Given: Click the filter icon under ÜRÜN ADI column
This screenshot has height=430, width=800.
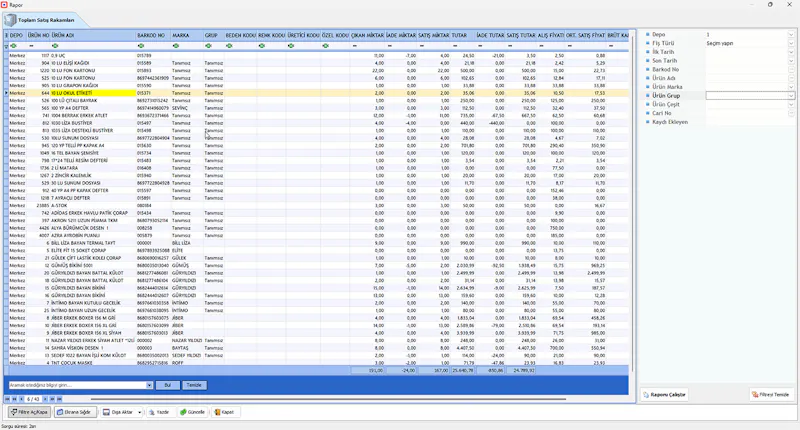Looking at the screenshot, I should [55, 46].
